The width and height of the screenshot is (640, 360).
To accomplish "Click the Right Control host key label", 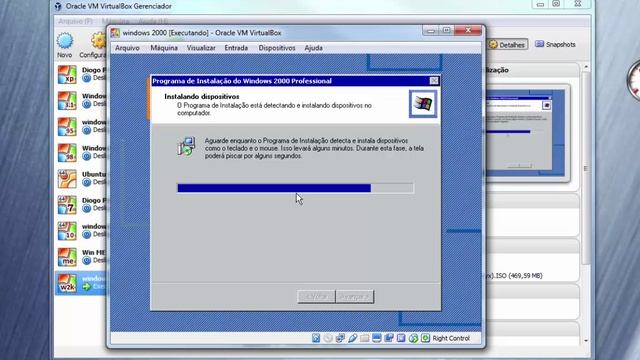I will pos(451,338).
